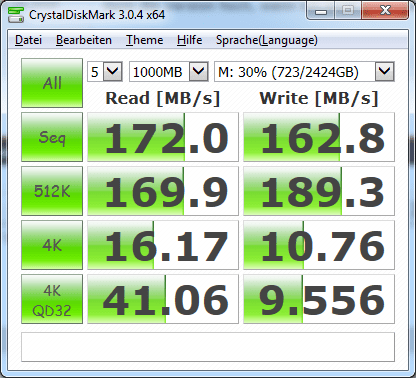
Task: Open the Theme menu
Action: pos(144,40)
